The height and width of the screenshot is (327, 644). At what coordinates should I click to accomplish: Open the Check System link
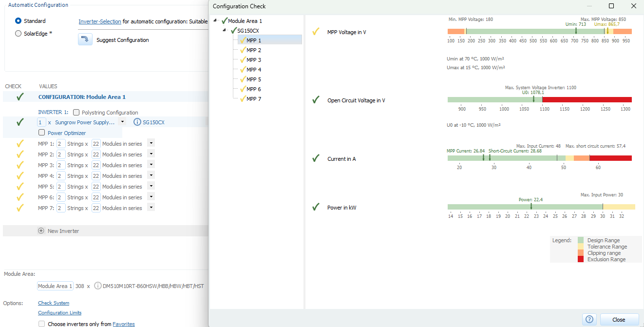(x=54, y=303)
